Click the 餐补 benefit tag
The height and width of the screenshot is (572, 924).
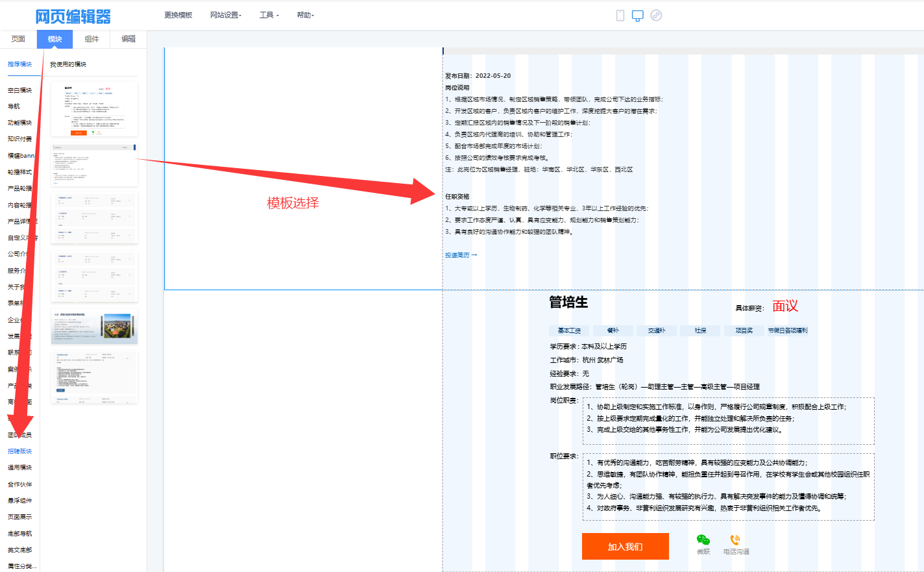(x=613, y=330)
